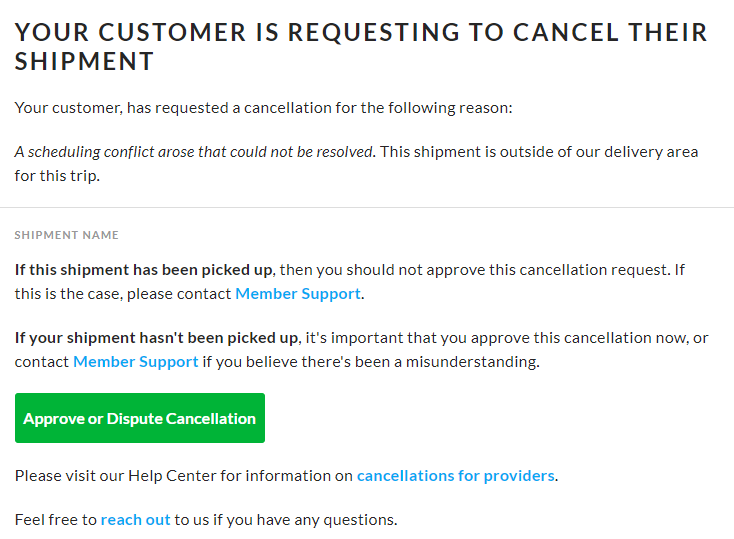
Task: Click the cancellation request heading
Action: [361, 46]
